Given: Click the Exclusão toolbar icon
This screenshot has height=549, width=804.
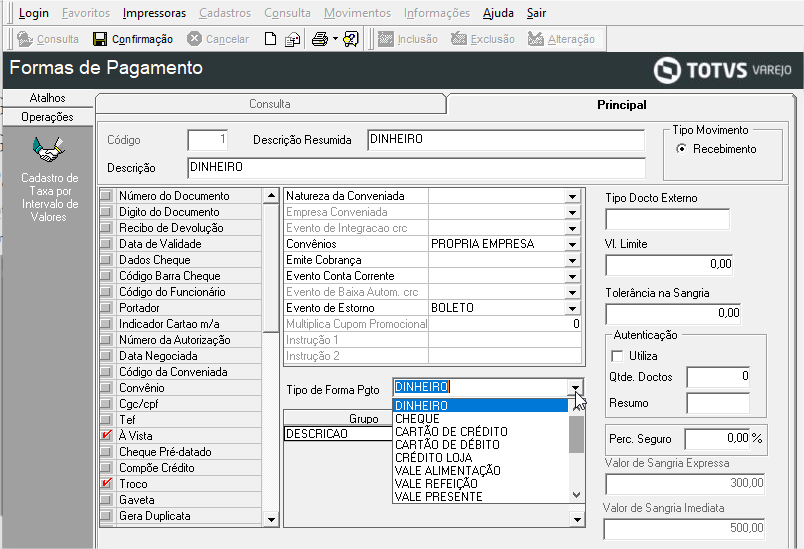Looking at the screenshot, I should [x=458, y=39].
